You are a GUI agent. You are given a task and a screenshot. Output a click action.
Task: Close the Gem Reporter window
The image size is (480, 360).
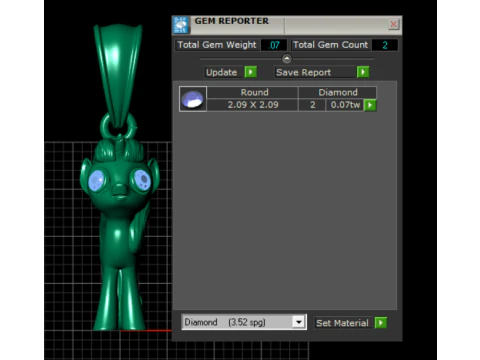coord(394,24)
